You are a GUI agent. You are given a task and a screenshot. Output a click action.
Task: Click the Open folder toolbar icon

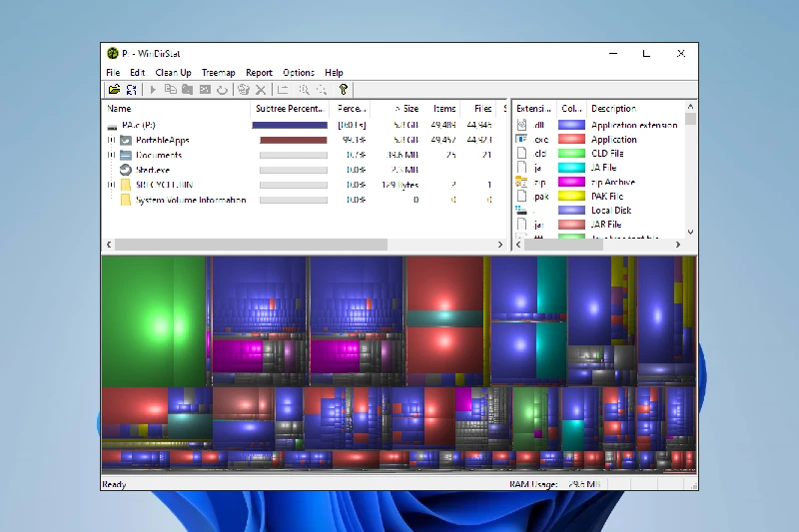tap(114, 90)
